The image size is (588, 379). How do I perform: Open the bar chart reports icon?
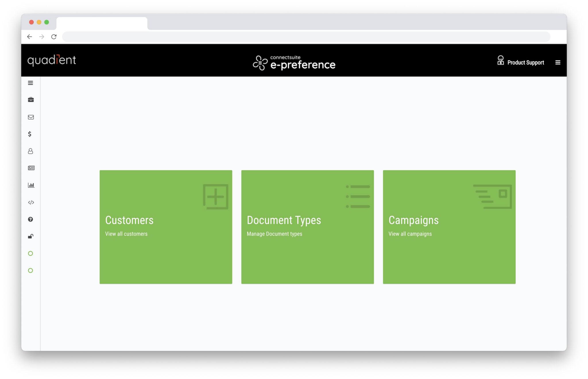pos(31,185)
